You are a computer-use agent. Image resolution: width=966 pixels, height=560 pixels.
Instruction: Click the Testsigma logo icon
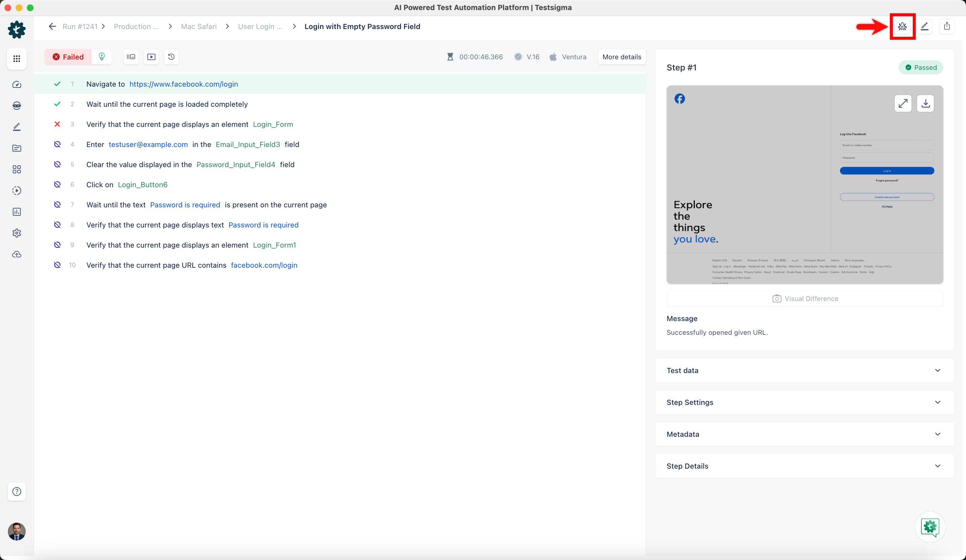[16, 30]
